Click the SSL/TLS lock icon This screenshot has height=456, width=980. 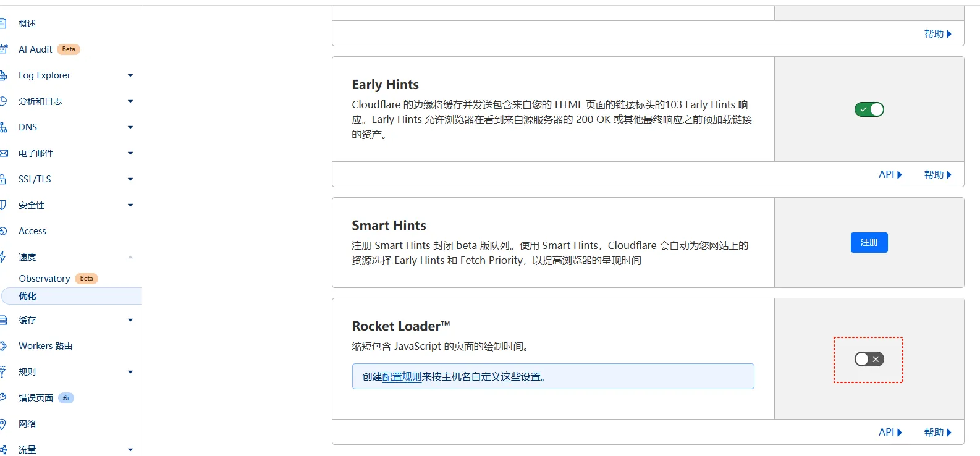pos(3,179)
